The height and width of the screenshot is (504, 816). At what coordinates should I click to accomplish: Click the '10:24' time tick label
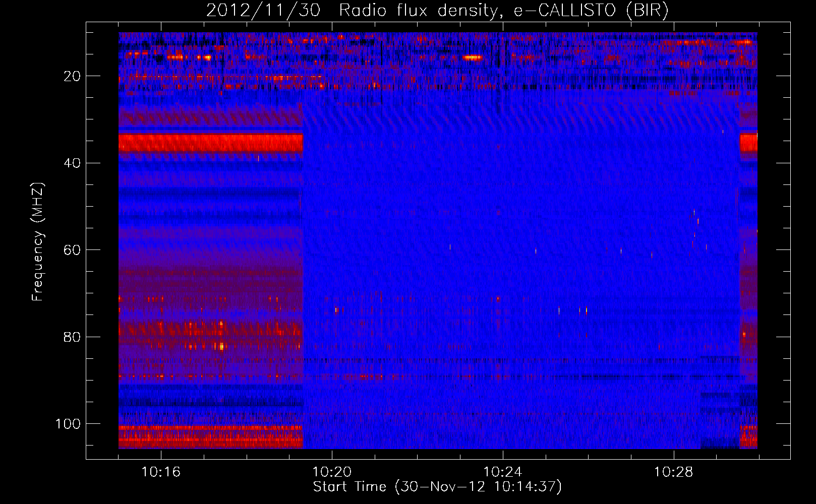(503, 472)
